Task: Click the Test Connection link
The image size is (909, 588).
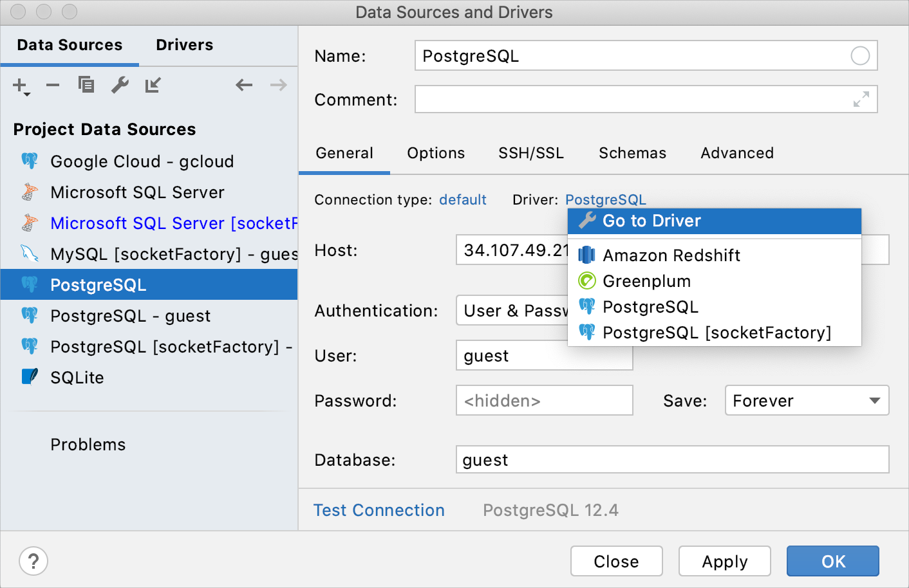Action: coord(379,510)
